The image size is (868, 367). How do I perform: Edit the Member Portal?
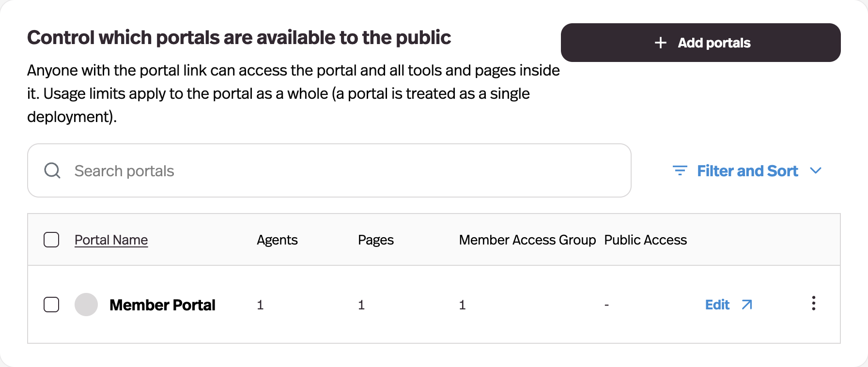(717, 305)
